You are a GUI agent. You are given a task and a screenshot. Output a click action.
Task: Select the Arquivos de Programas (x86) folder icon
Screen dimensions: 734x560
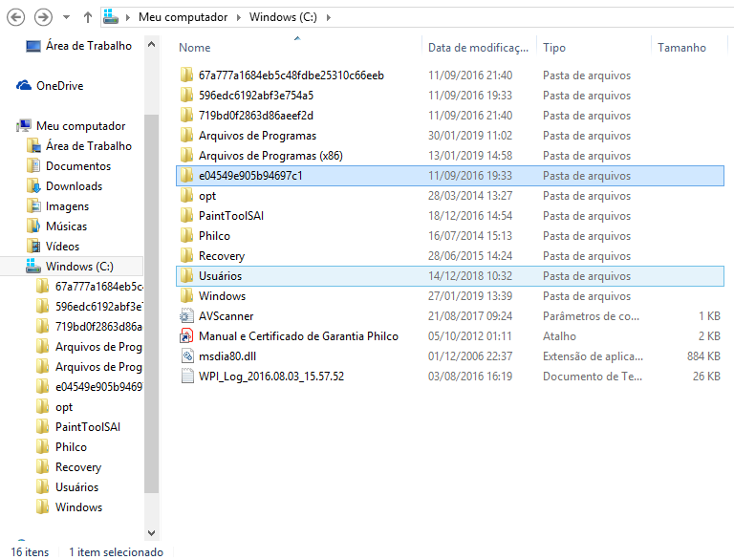[186, 156]
